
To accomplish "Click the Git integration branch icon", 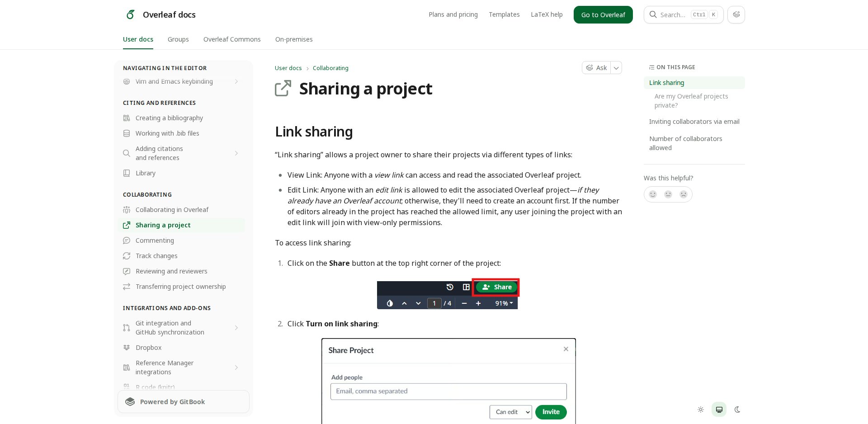I will [127, 328].
